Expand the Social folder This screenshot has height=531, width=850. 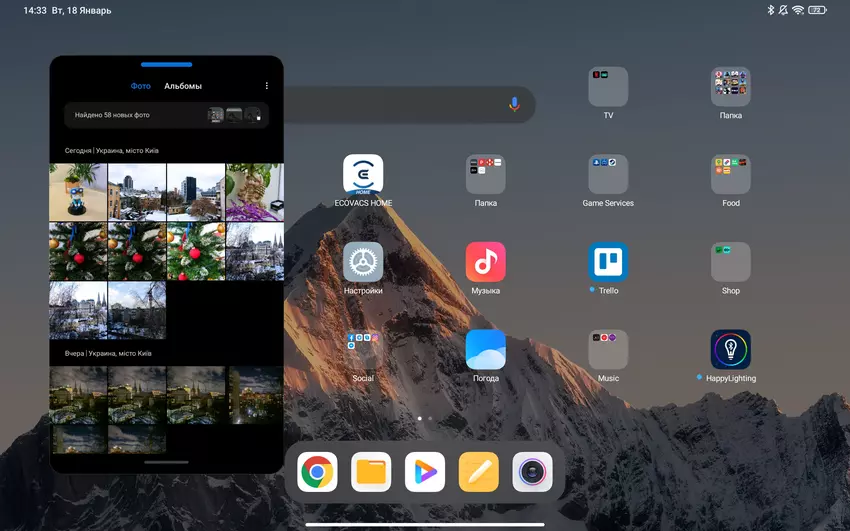363,350
